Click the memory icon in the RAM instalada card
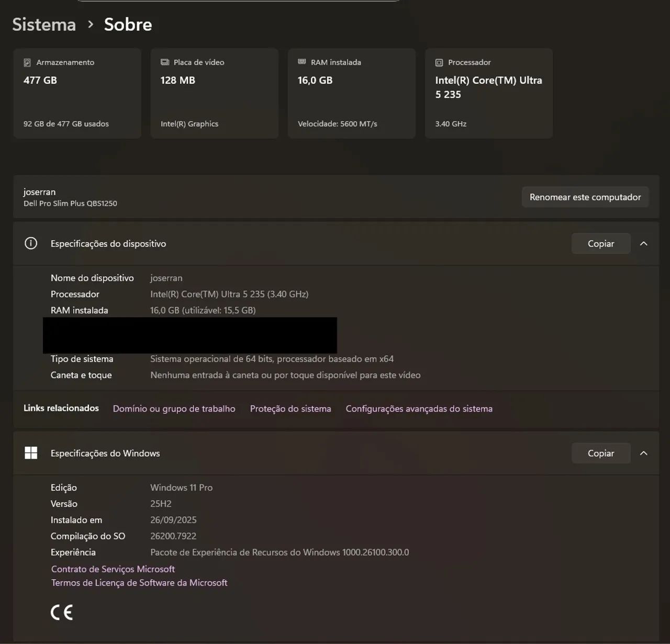This screenshot has height=644, width=670. [302, 62]
